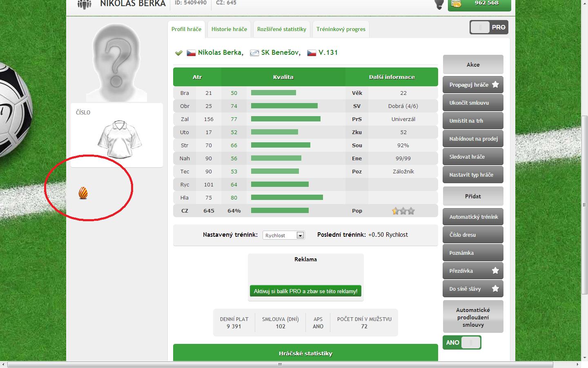Screen dimensions: 588x368
Task: Click the lightbulb icon in the header
Action: tap(439, 4)
